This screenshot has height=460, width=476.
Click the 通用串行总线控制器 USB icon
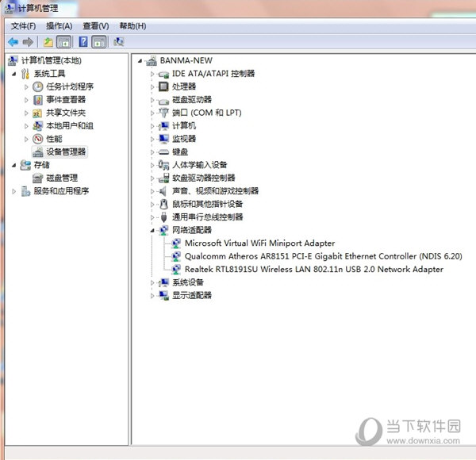point(164,217)
